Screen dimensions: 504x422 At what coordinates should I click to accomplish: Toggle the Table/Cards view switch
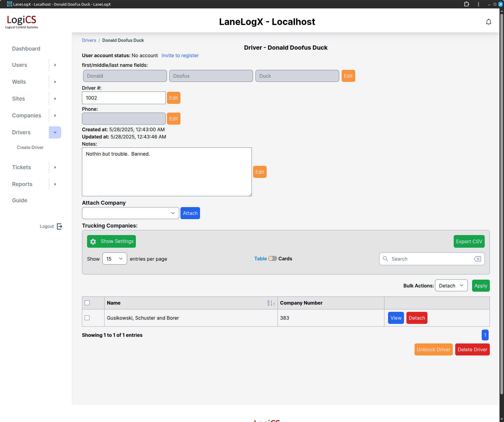(x=272, y=259)
